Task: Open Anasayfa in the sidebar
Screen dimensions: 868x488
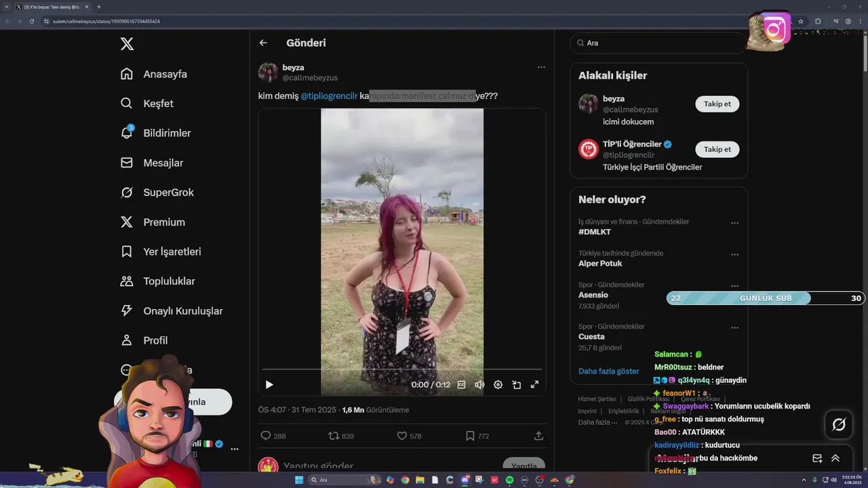Action: pyautogui.click(x=153, y=74)
